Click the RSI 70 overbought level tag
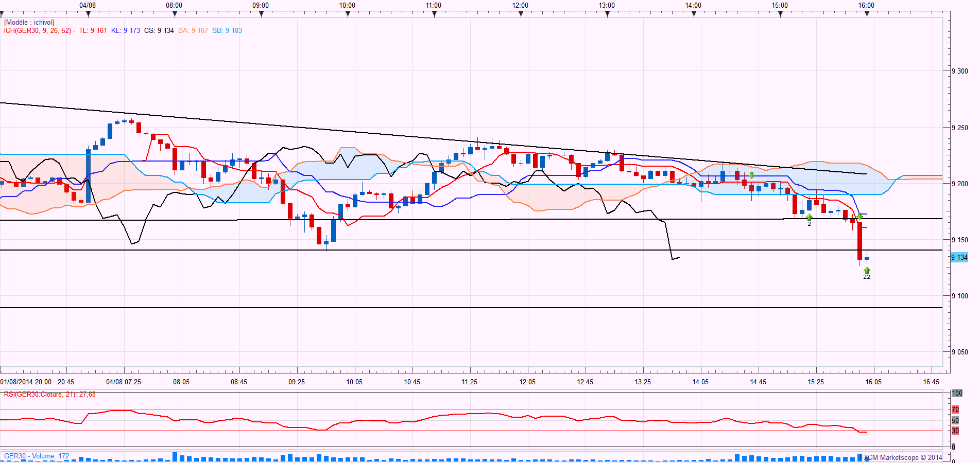Image resolution: width=980 pixels, height=463 pixels. pos(955,409)
